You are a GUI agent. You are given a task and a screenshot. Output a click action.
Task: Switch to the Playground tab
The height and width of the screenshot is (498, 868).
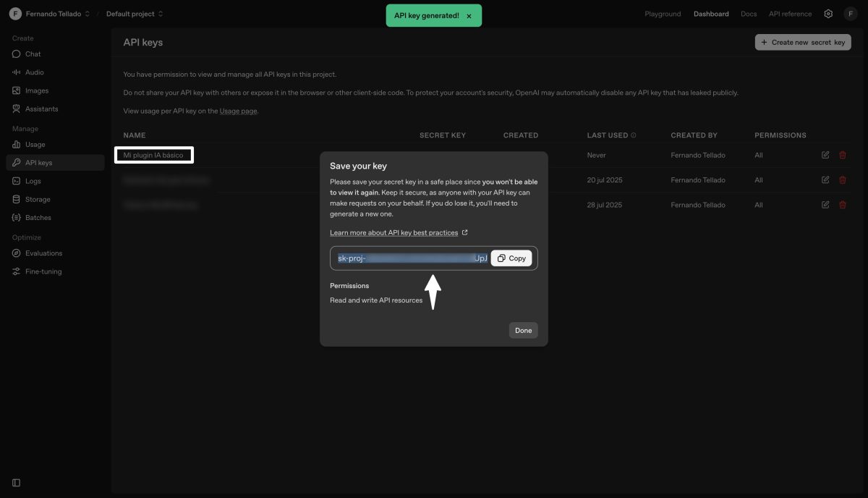(x=663, y=13)
